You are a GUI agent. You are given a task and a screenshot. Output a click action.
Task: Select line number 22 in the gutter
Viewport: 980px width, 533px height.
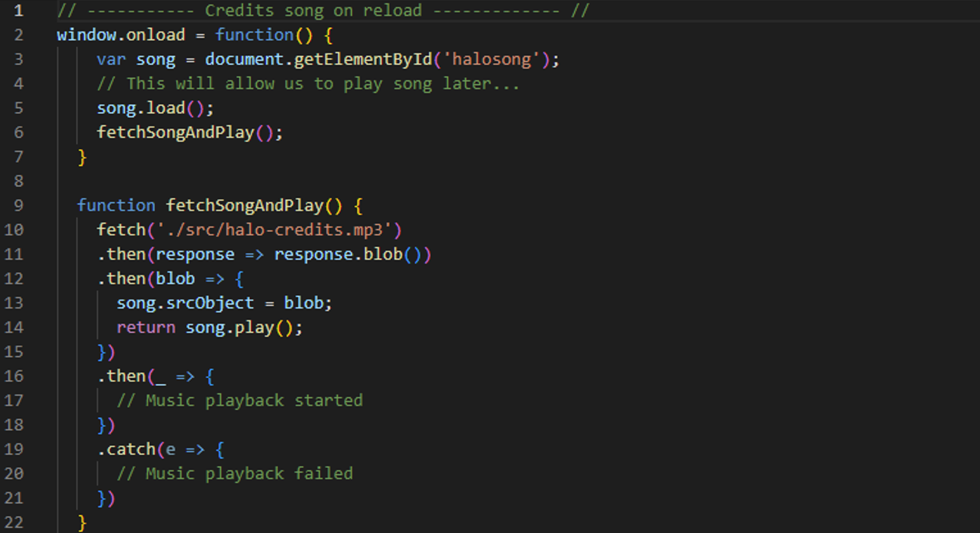pos(14,522)
